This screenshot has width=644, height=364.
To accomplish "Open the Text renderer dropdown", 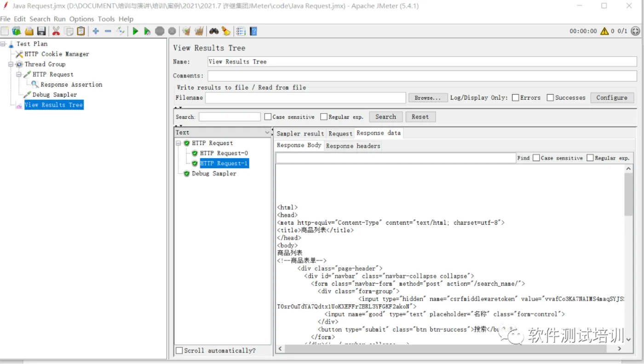I will (223, 132).
